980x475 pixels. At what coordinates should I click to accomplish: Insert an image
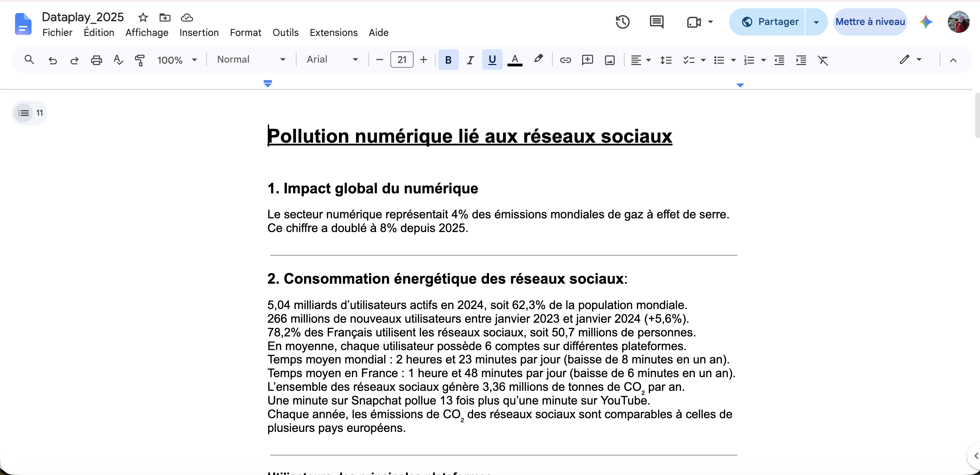click(610, 60)
